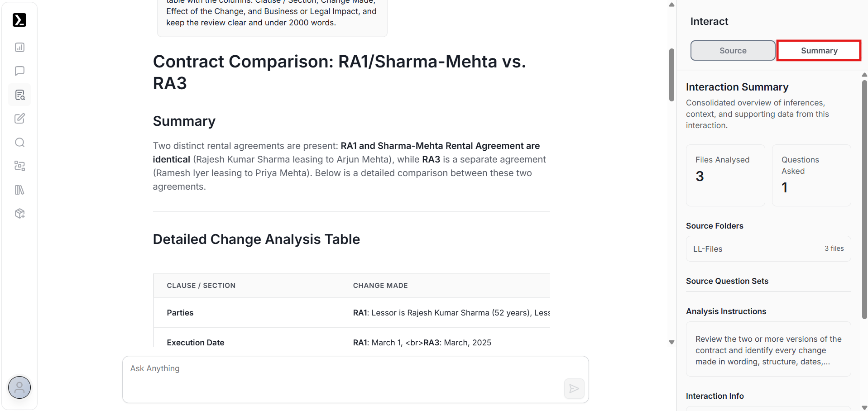This screenshot has width=868, height=411.
Task: Open the workflow diagram icon in the sidebar
Action: [19, 166]
